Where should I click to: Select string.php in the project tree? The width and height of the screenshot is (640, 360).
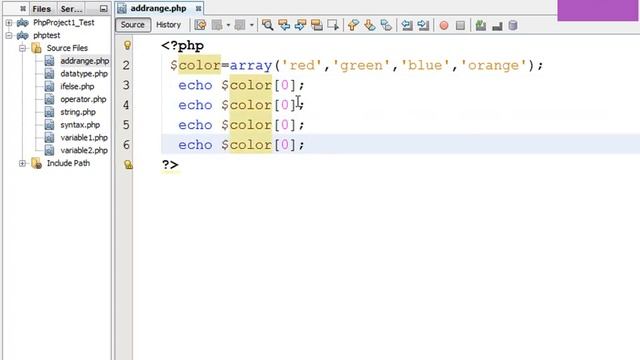[78, 112]
